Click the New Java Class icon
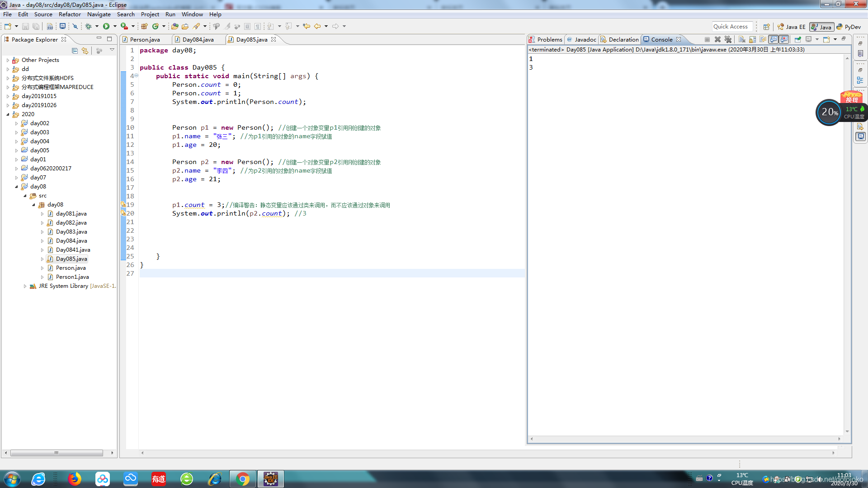 point(155,26)
